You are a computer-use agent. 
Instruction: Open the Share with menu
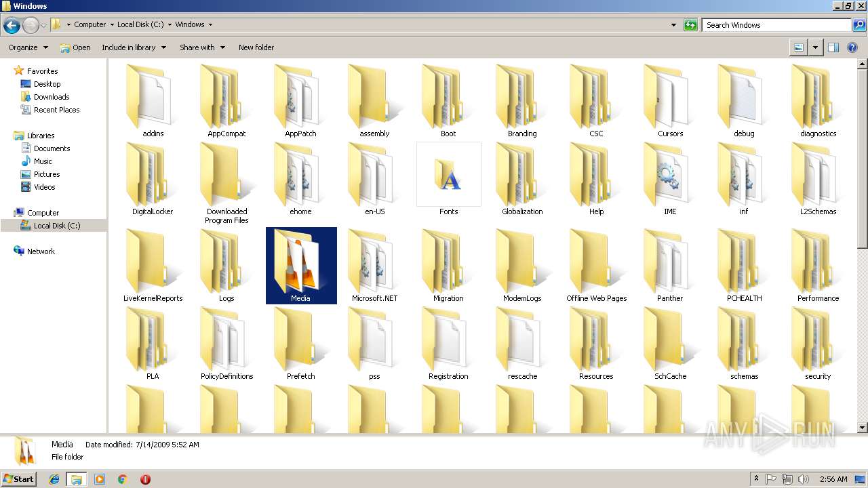click(x=201, y=47)
